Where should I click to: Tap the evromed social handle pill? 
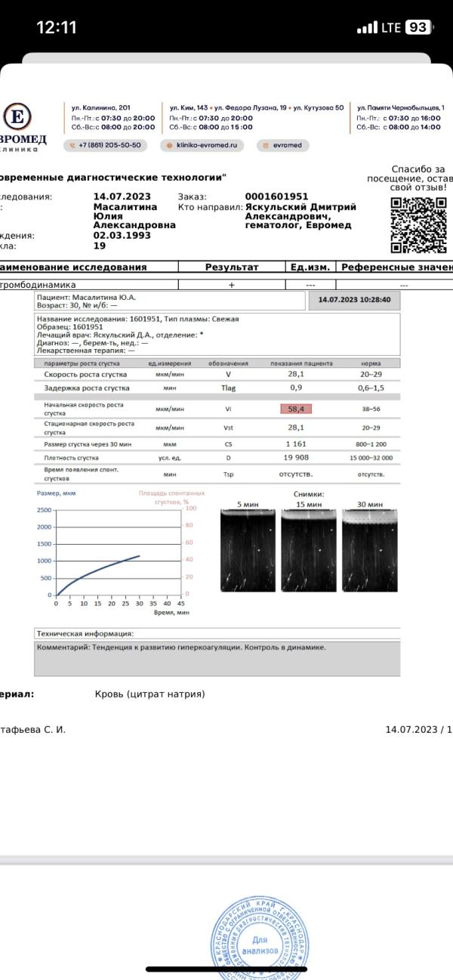coord(283,145)
